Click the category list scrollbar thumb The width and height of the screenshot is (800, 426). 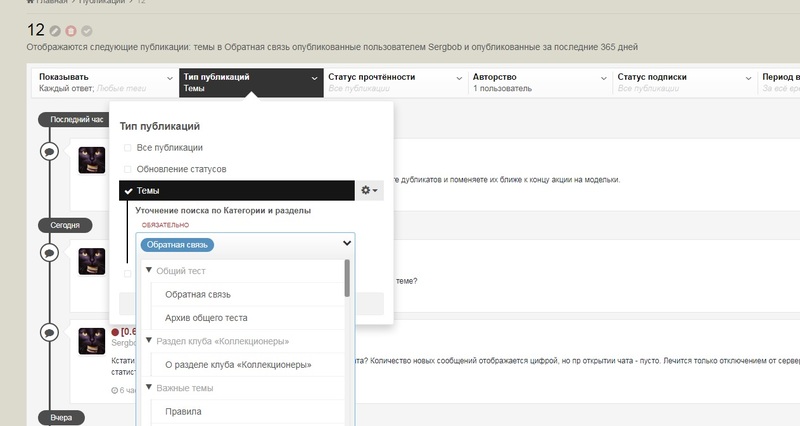click(347, 278)
